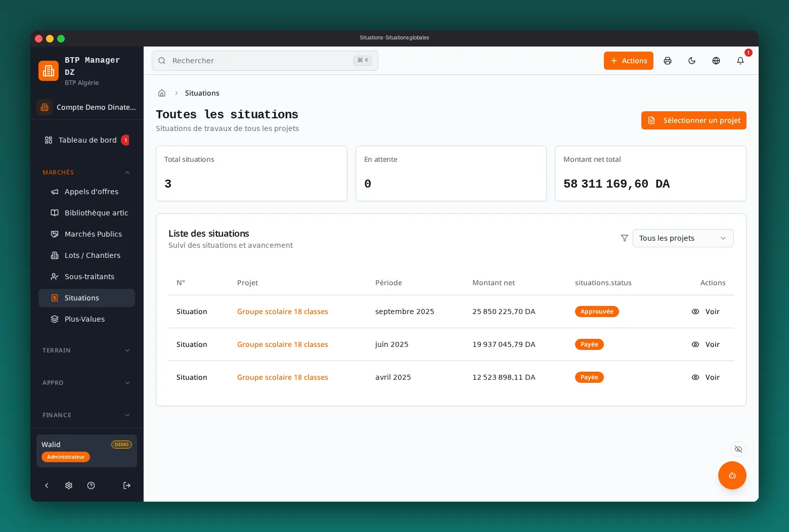Log out using the exit icon
The width and height of the screenshot is (789, 532).
(127, 485)
